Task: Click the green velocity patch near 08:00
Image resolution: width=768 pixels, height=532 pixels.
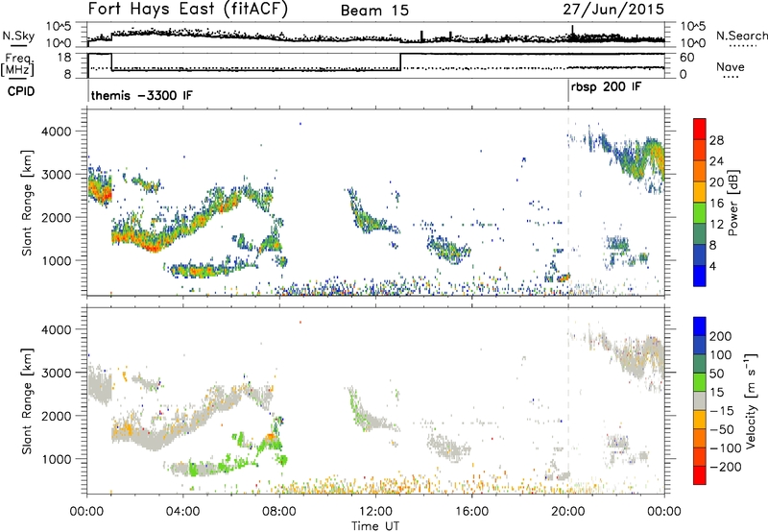Action: [x=281, y=460]
